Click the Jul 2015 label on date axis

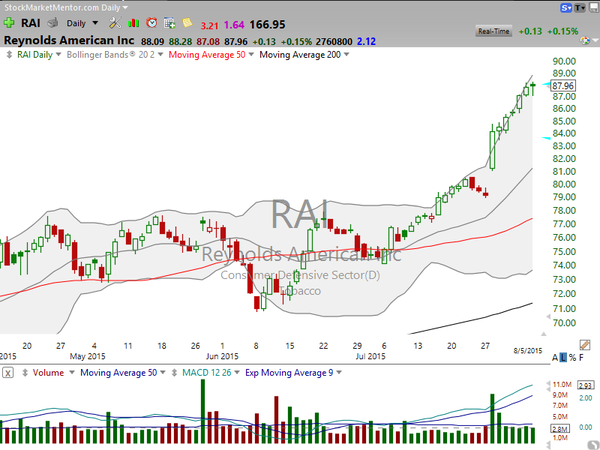pos(370,356)
